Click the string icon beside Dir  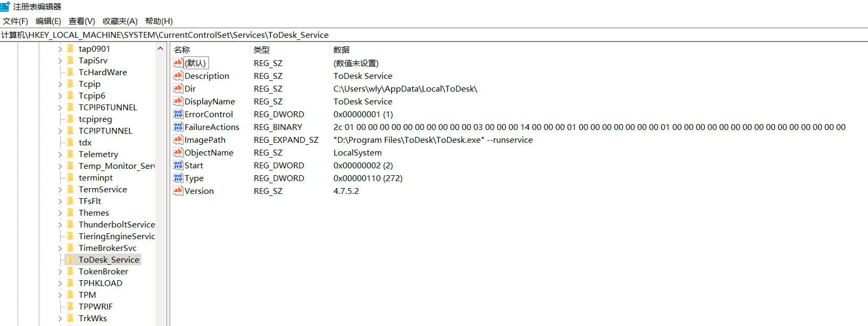click(x=178, y=88)
